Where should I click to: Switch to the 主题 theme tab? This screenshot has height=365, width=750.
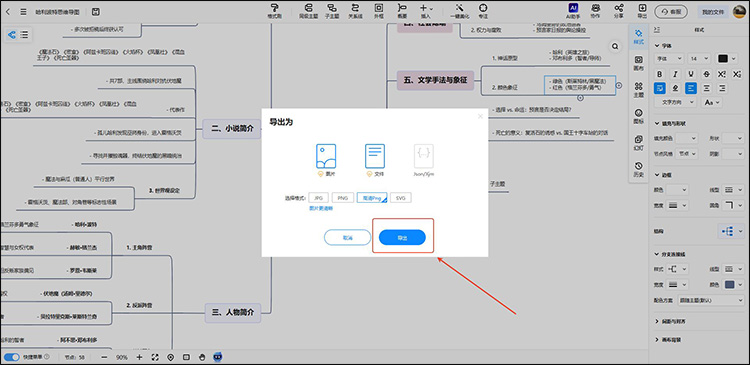coord(638,90)
